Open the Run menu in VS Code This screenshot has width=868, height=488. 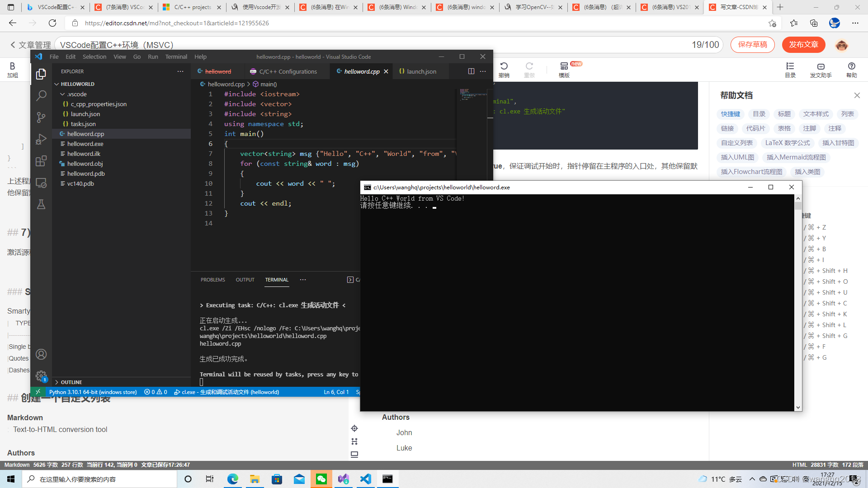pos(153,56)
